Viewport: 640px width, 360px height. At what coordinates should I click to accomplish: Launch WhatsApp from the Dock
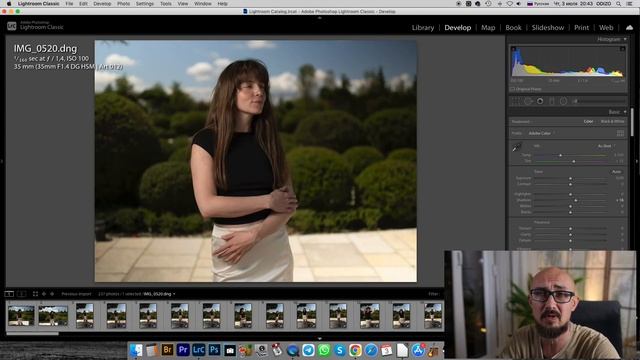tap(324, 350)
